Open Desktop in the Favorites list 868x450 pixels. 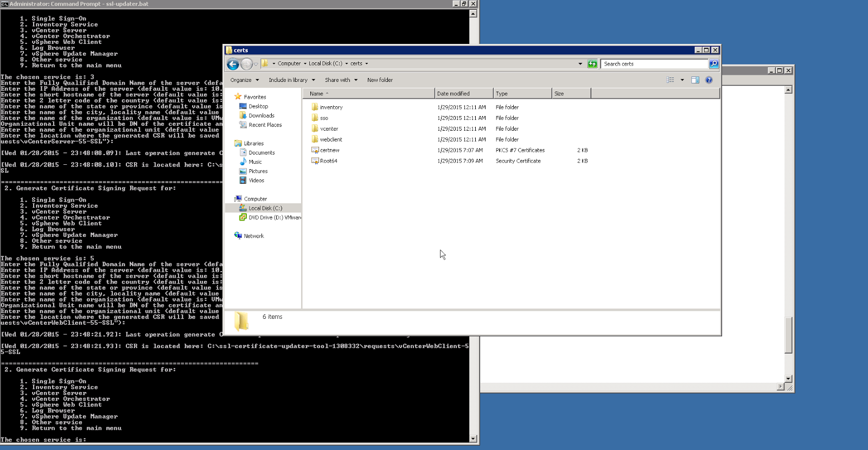258,106
